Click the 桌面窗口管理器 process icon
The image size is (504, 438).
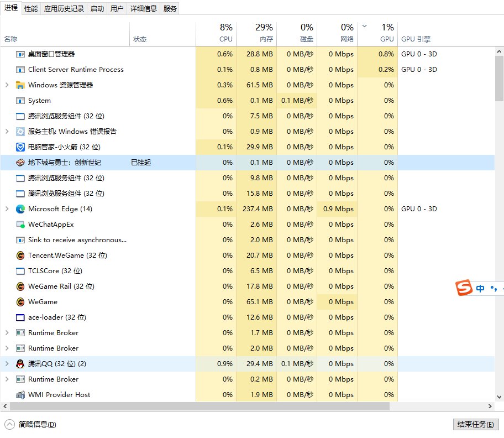(x=20, y=54)
